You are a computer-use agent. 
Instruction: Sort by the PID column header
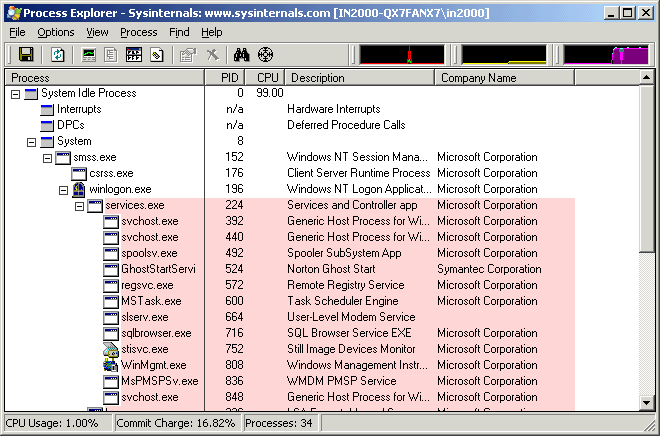[224, 78]
